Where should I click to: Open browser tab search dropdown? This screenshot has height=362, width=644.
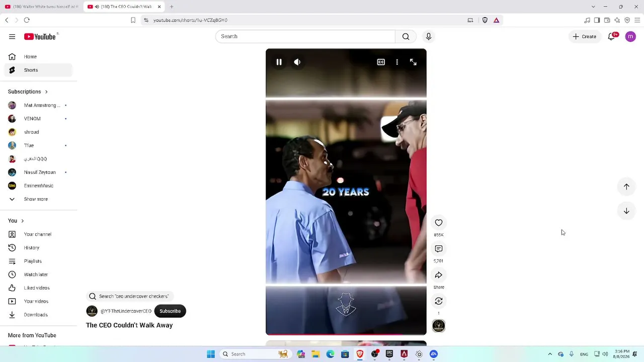click(593, 7)
